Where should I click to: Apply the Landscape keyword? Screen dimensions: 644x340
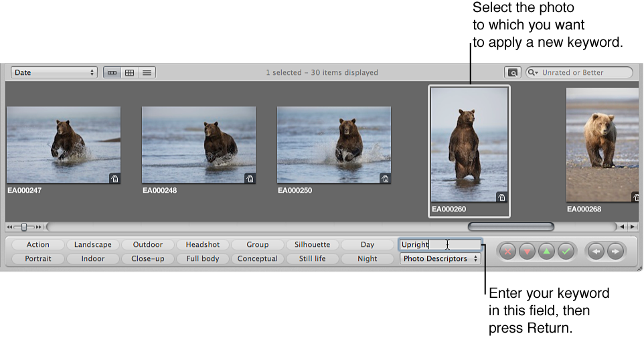93,245
